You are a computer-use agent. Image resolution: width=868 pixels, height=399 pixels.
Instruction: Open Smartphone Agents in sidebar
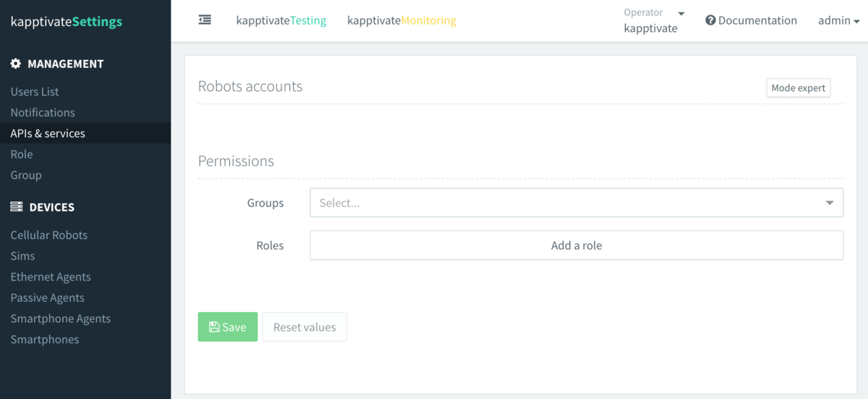point(61,319)
